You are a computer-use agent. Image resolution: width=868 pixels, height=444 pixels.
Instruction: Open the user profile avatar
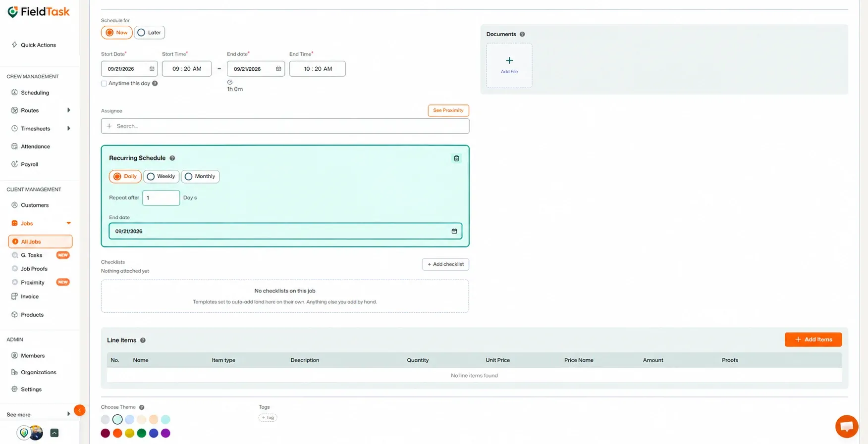point(36,433)
